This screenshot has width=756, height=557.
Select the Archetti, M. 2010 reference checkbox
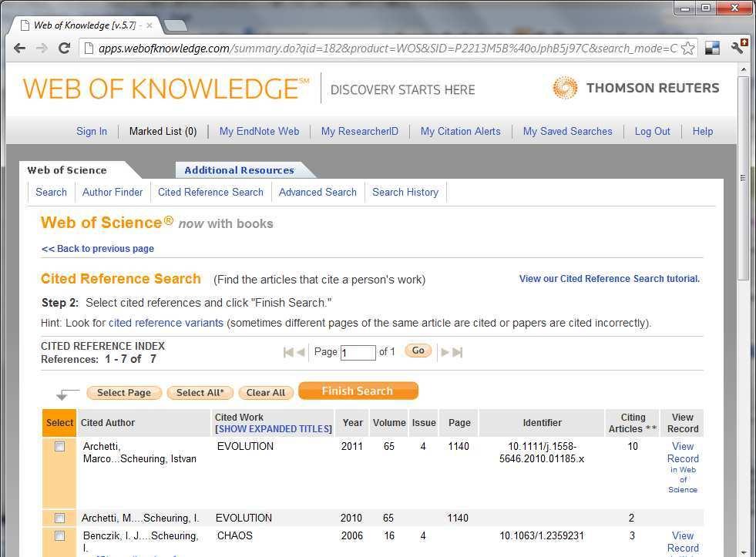tap(60, 518)
